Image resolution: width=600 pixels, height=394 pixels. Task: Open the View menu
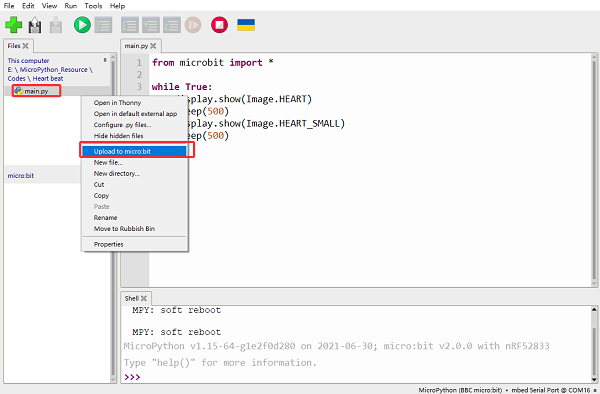tap(49, 6)
